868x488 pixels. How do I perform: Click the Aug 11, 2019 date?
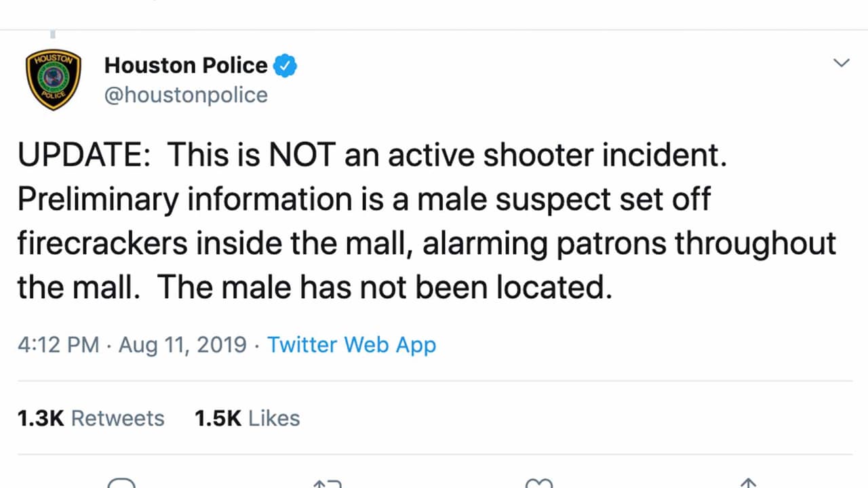[x=182, y=344]
